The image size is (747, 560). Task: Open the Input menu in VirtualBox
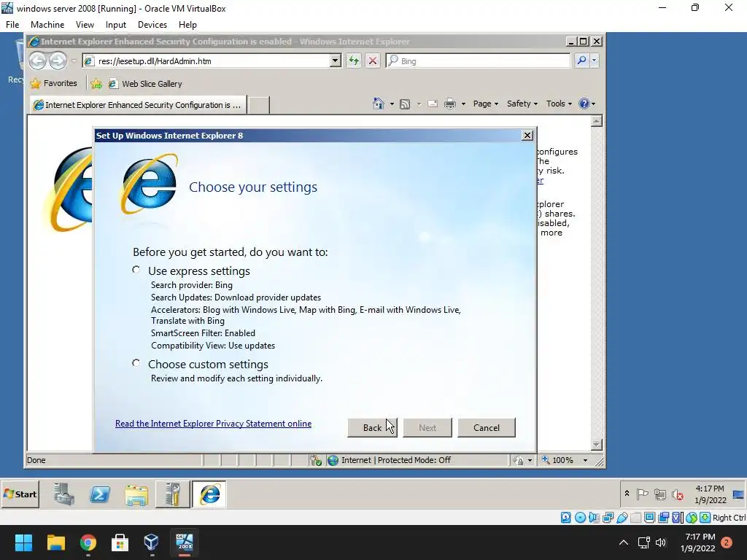(116, 25)
